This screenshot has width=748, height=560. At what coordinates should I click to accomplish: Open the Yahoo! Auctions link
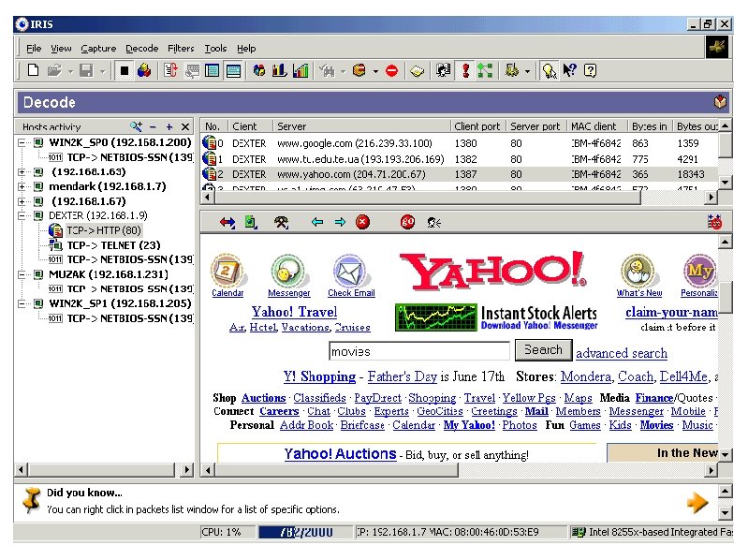340,453
